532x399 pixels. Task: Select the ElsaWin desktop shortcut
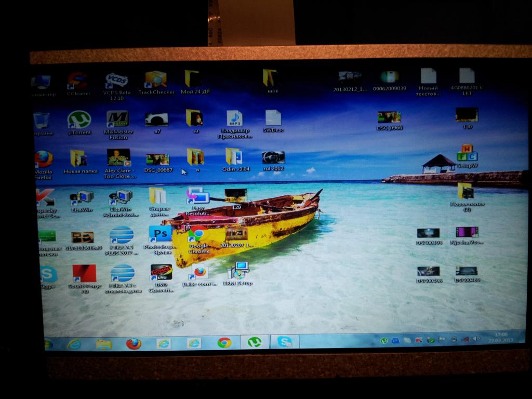tap(82, 197)
